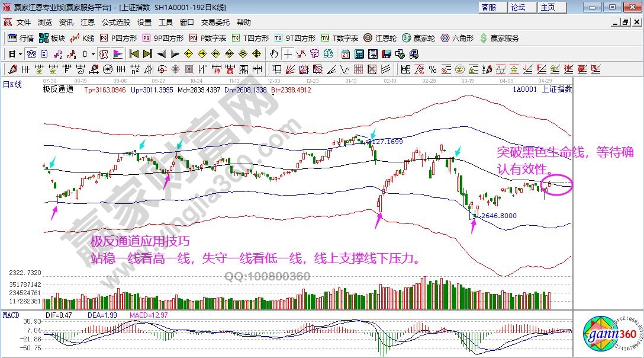The image size is (644, 358).
Task: Jump to the first bar with skip-start arrow
Action: point(134,54)
